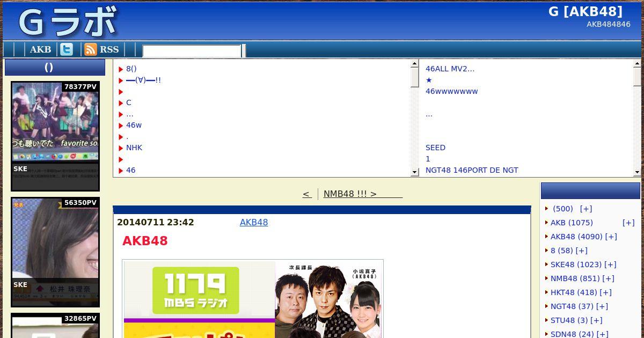Expand HKT48 (418) category with [+]

pos(605,292)
